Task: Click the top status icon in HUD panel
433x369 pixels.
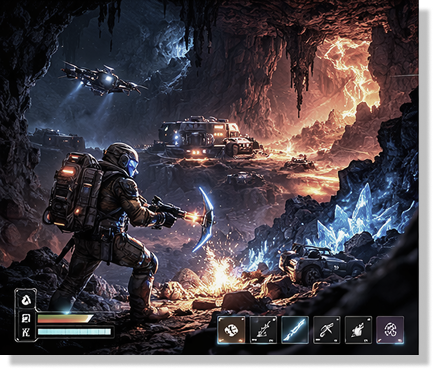Action: pos(26,301)
